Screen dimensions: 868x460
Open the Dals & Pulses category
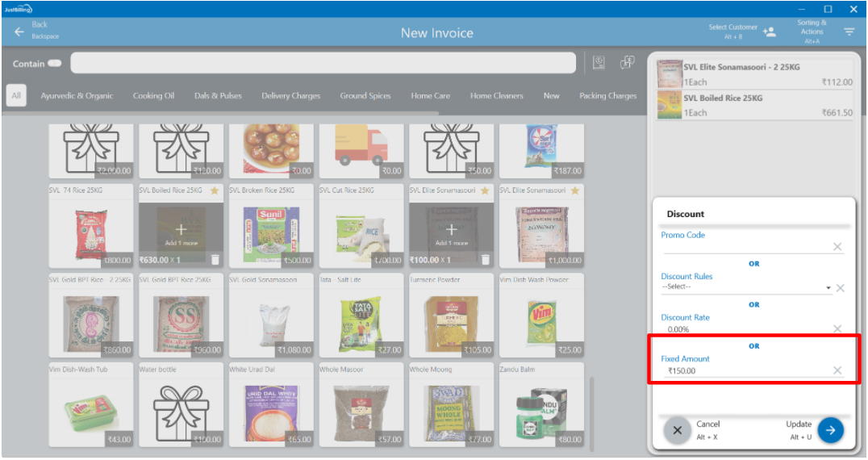(218, 96)
